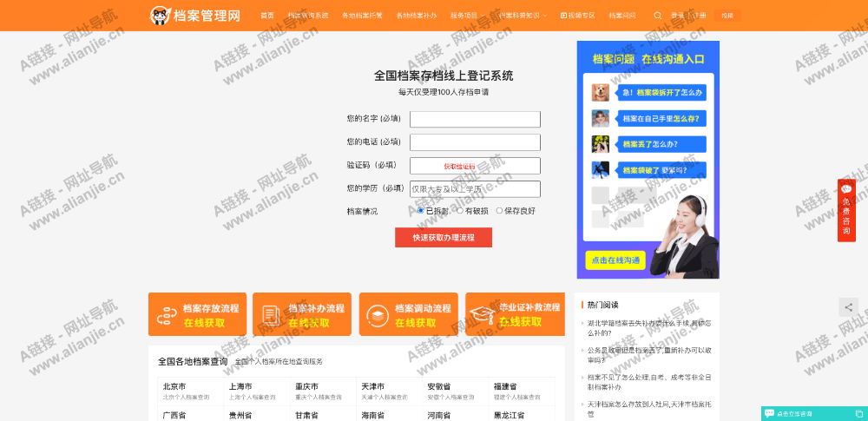Open article 档案不见了怎么处理
Screen dimensions: 868x421
coord(649,382)
